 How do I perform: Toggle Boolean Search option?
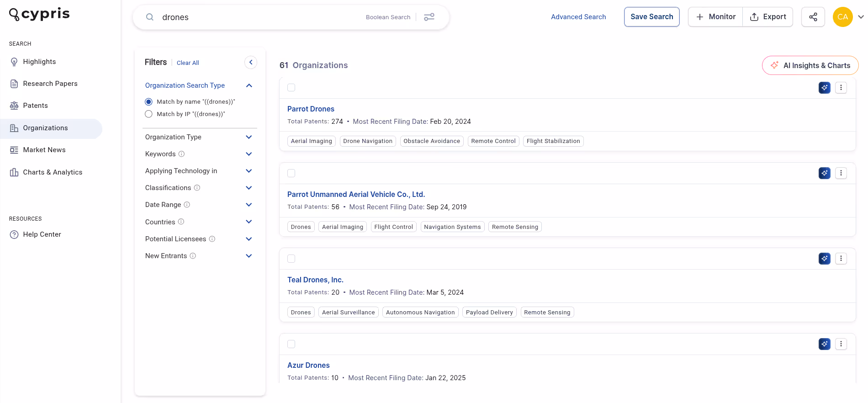coord(388,17)
